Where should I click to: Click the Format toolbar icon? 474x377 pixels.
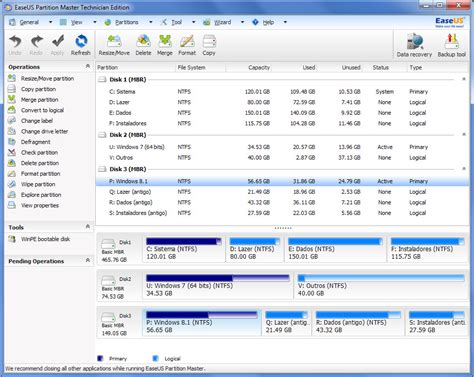(187, 45)
